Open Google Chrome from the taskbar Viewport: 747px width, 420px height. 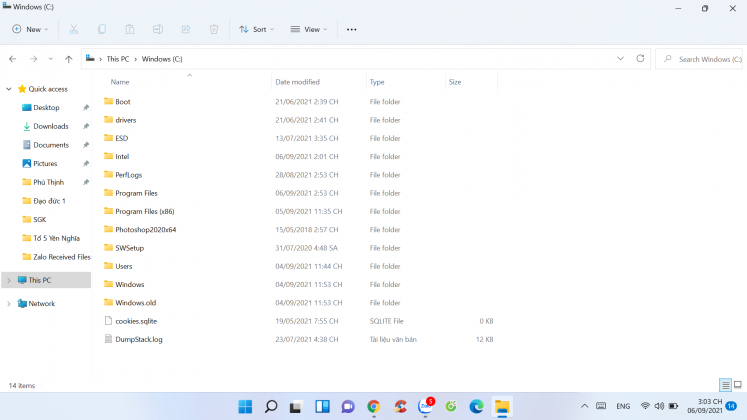tap(374, 406)
